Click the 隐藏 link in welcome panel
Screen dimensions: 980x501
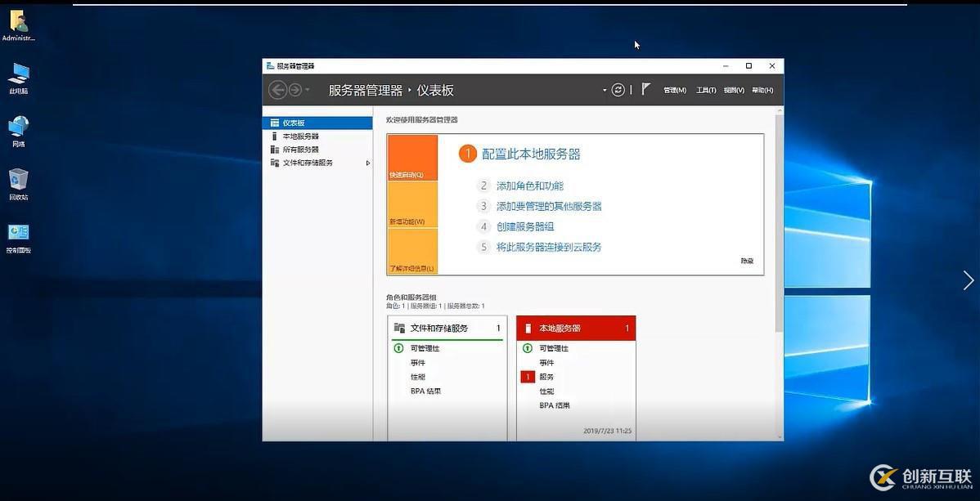tap(747, 261)
